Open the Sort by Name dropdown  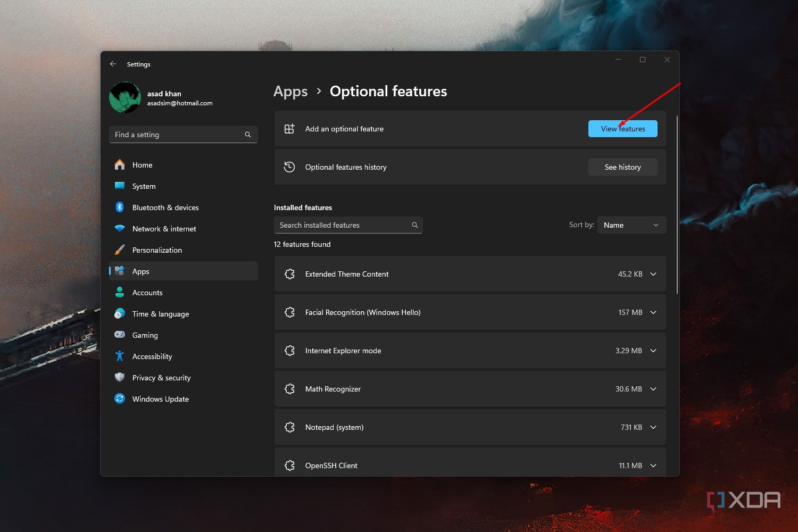[631, 225]
